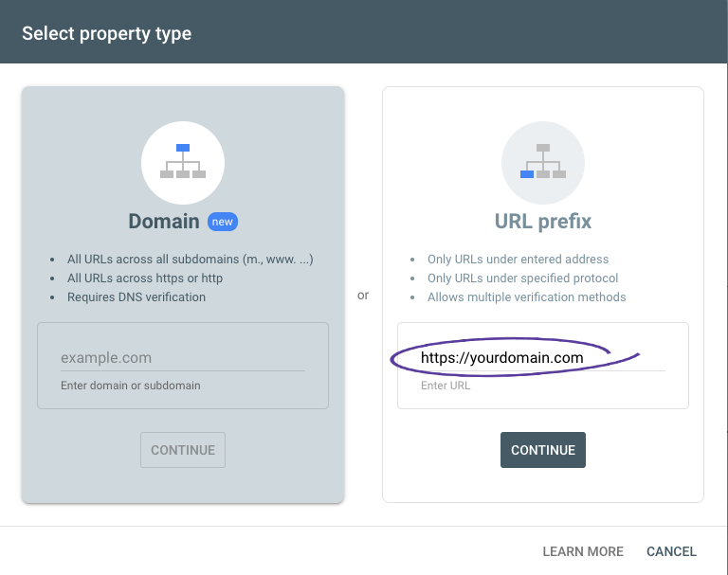The height and width of the screenshot is (575, 728).
Task: Click the URL prefix hierarchy icon
Action: pyautogui.click(x=543, y=162)
